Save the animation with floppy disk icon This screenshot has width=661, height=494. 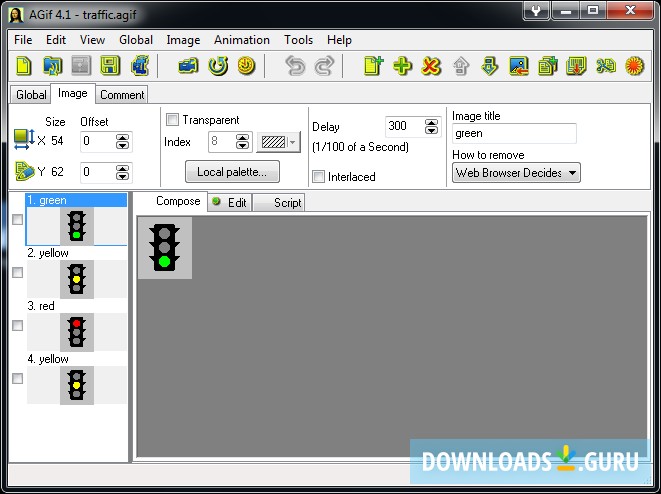110,66
